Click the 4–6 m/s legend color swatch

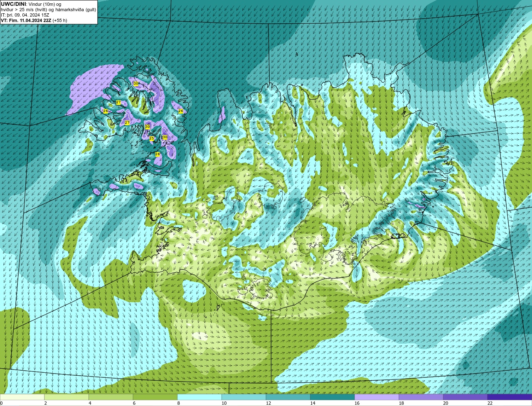click(x=111, y=397)
